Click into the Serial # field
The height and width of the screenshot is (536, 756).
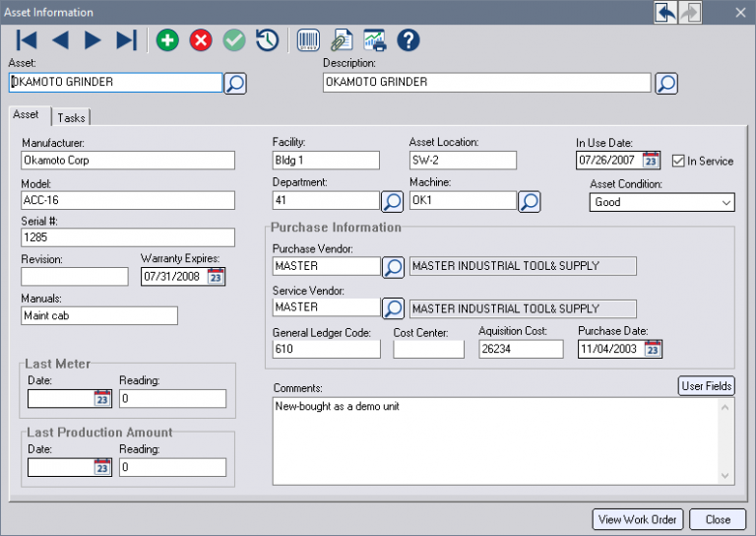128,237
